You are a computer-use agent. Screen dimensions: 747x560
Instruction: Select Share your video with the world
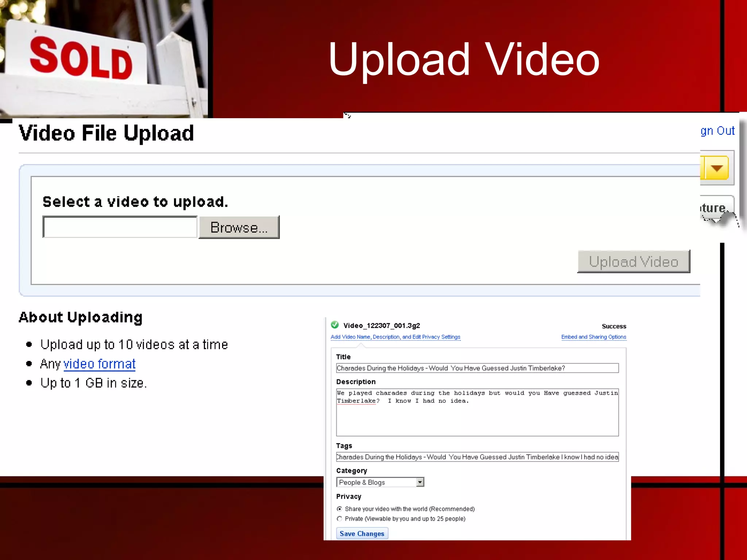pyautogui.click(x=340, y=509)
